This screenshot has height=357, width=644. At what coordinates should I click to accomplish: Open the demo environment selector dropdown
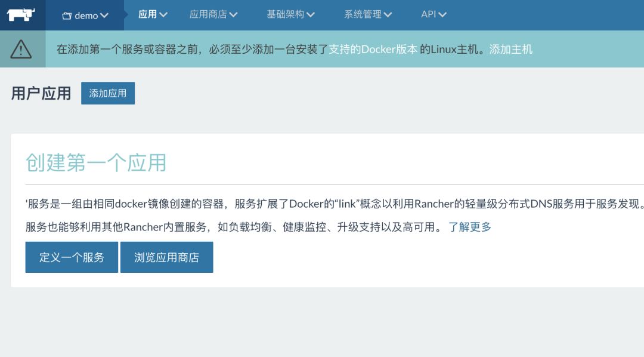86,16
